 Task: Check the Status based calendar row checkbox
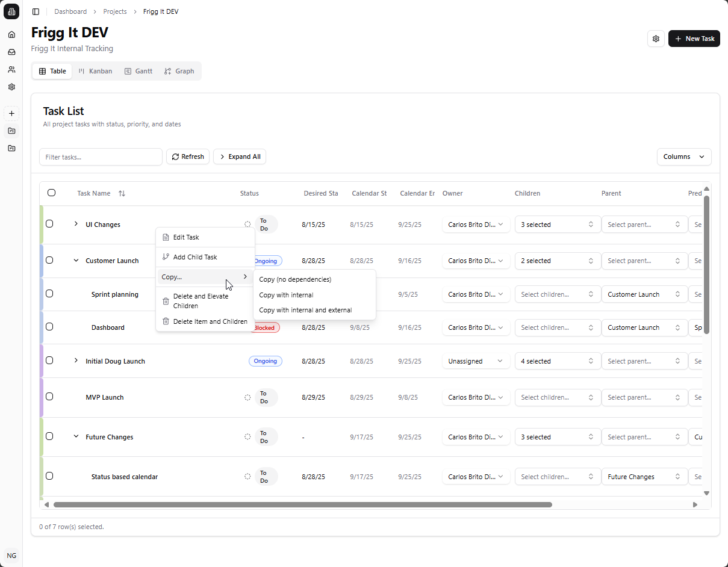click(49, 476)
